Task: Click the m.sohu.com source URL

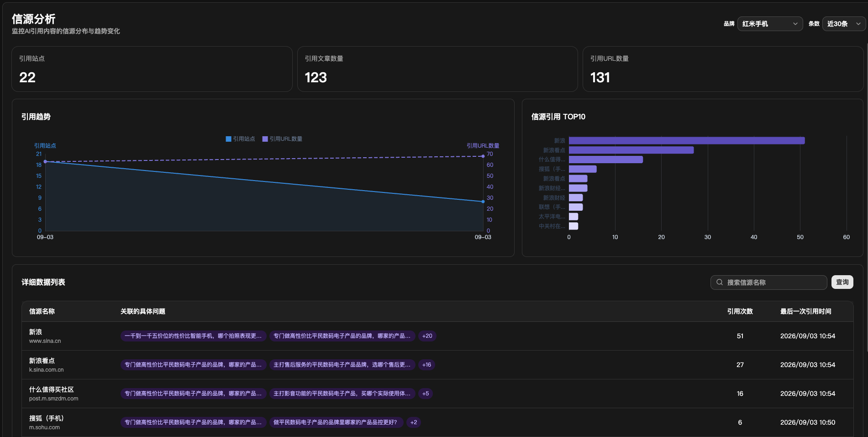Action: (x=44, y=427)
